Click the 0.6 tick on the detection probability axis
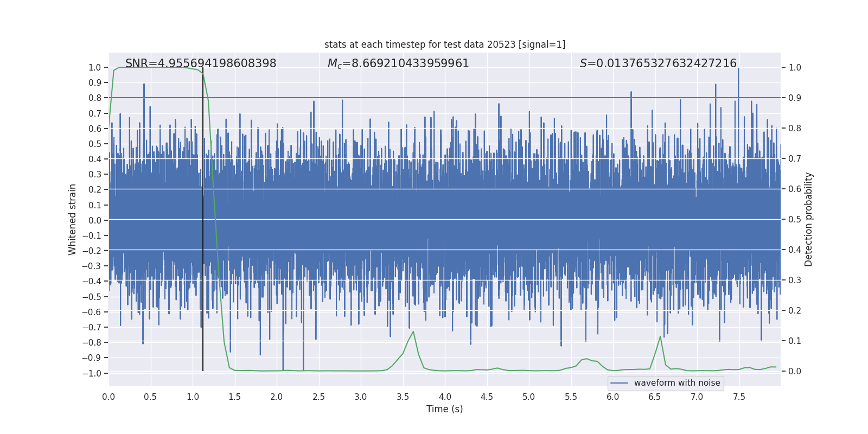 [795, 189]
